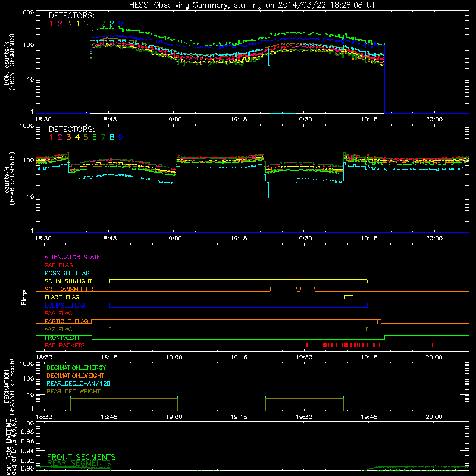Screen dimensions: 476x476
Task: Click the SAA_FLAG label
Action: [x=58, y=314]
